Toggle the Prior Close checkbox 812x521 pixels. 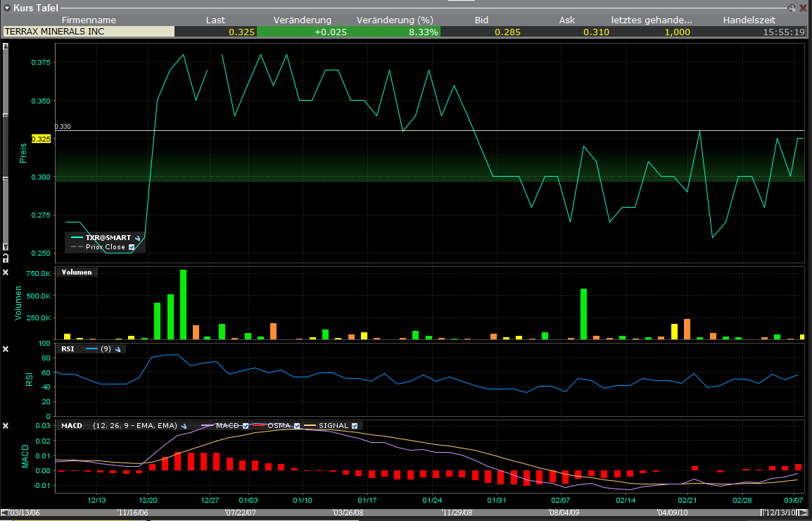coord(132,247)
